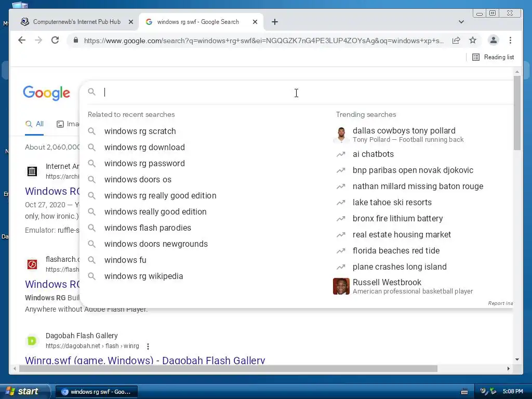Viewport: 532px width, 399px height.
Task: Close the windows rg swf Google Search tab
Action: pyautogui.click(x=255, y=22)
